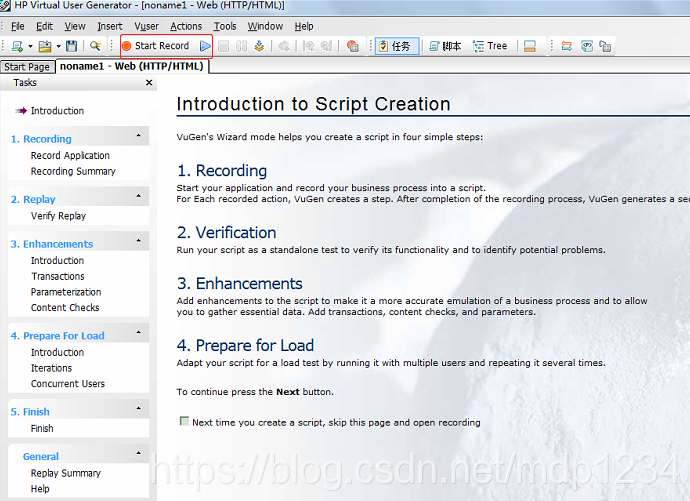This screenshot has width=690, height=501.
Task: Click the Find magnifier toolbar icon
Action: coord(95,46)
